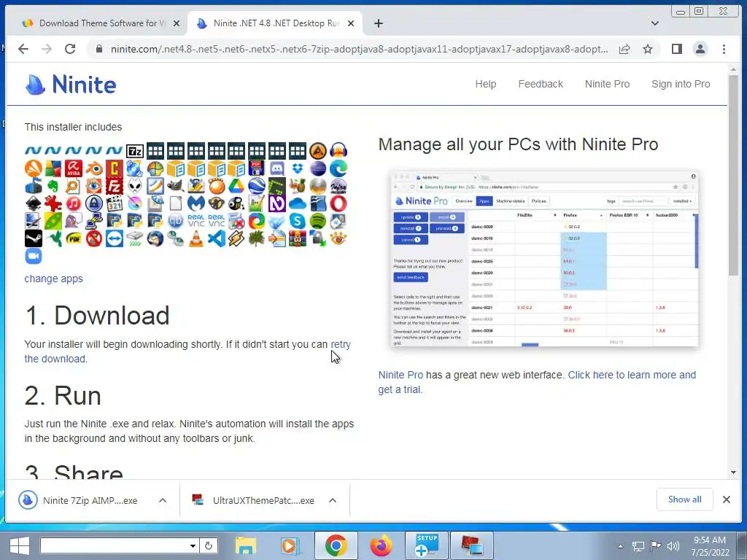Click the share page icon in address bar
The height and width of the screenshot is (560, 747).
point(624,49)
